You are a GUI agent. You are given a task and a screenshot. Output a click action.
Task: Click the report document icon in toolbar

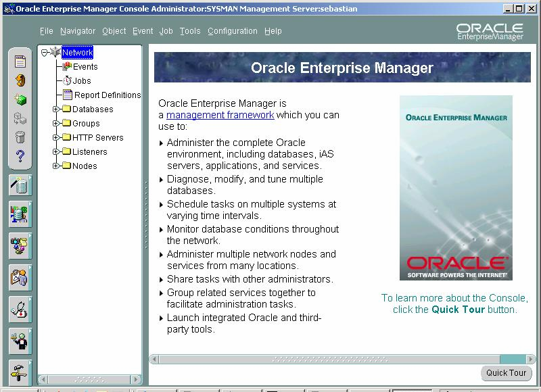coord(20,62)
